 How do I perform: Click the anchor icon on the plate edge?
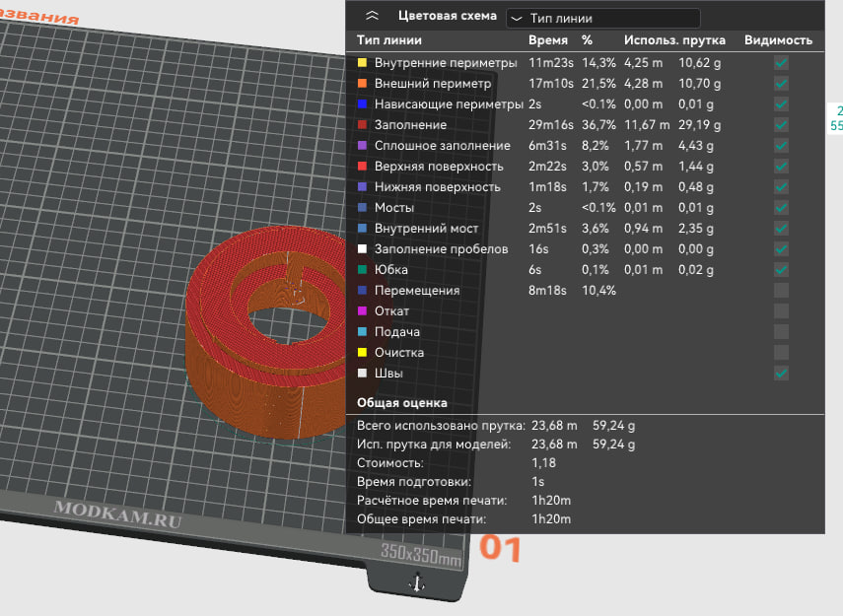[x=417, y=583]
